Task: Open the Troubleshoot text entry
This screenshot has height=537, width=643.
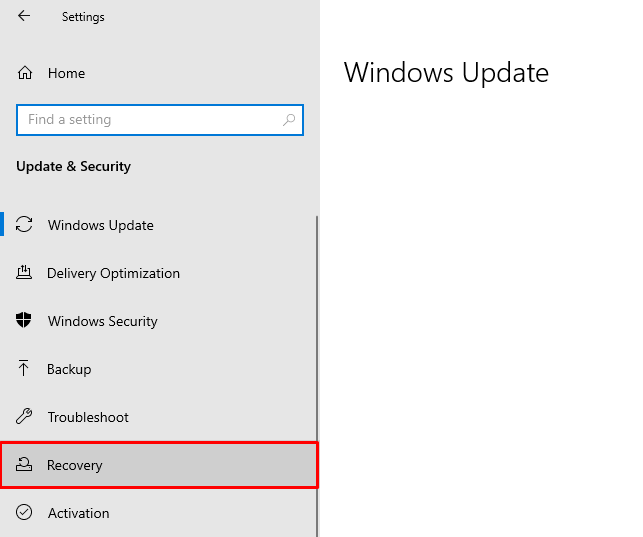Action: coord(88,417)
